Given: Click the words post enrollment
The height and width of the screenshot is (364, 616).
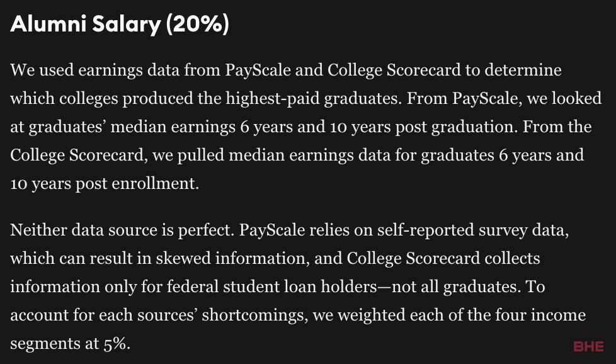Looking at the screenshot, I should 137,184.
